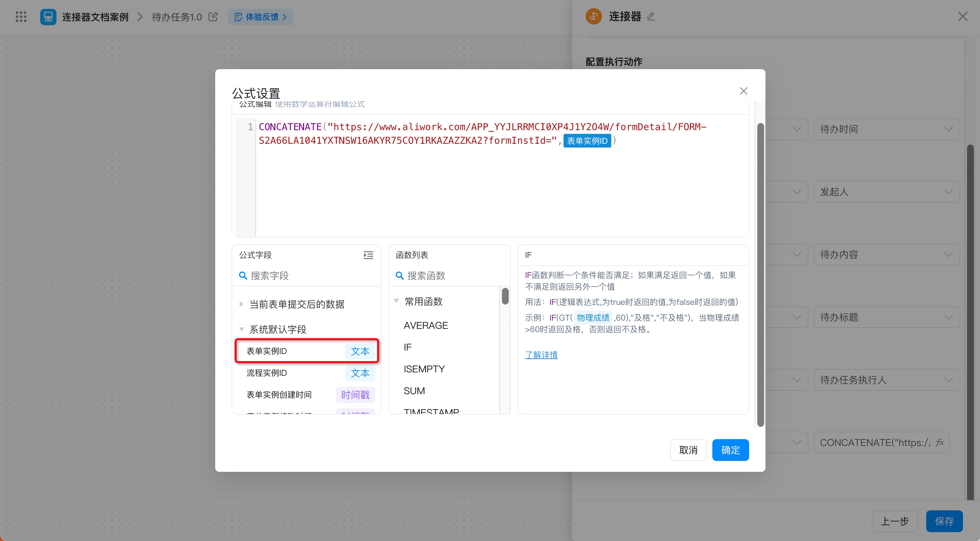Open the 了解详情 link
The image size is (980, 541).
click(541, 354)
